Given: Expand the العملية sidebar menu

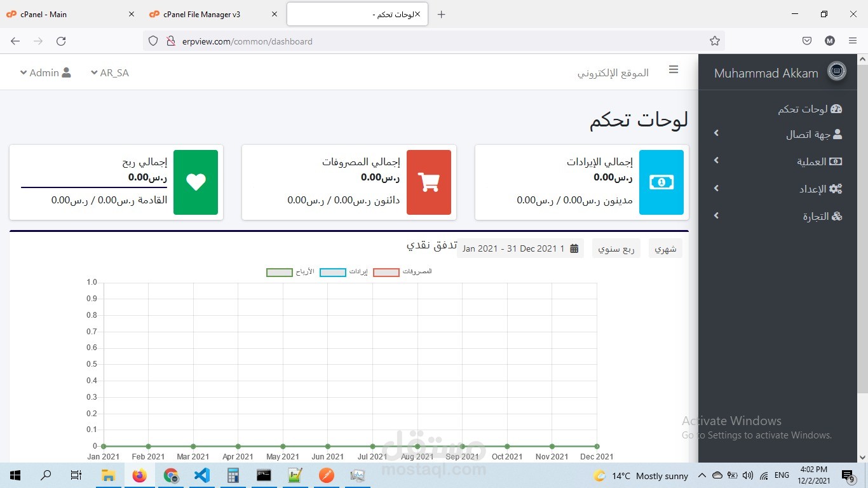Looking at the screenshot, I should (778, 161).
